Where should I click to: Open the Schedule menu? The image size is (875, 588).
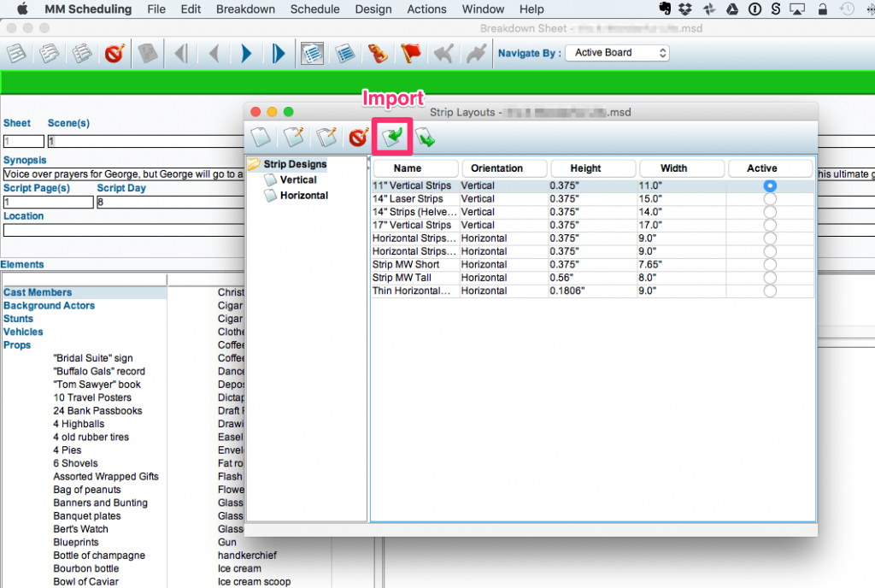(x=314, y=9)
